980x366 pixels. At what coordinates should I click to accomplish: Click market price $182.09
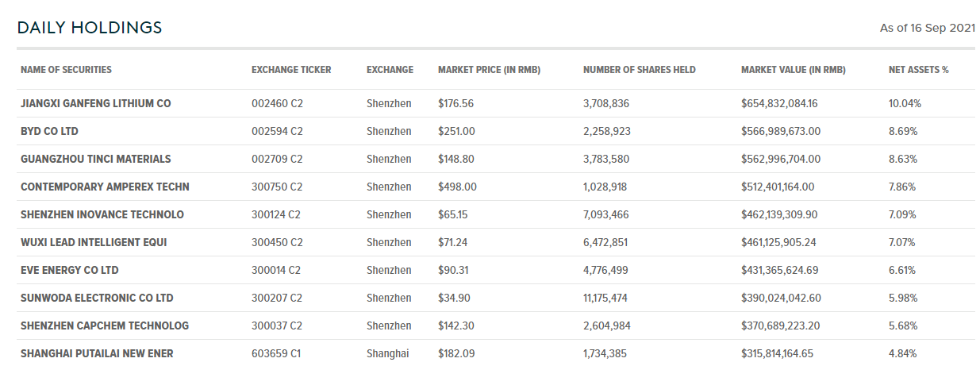pyautogui.click(x=456, y=353)
